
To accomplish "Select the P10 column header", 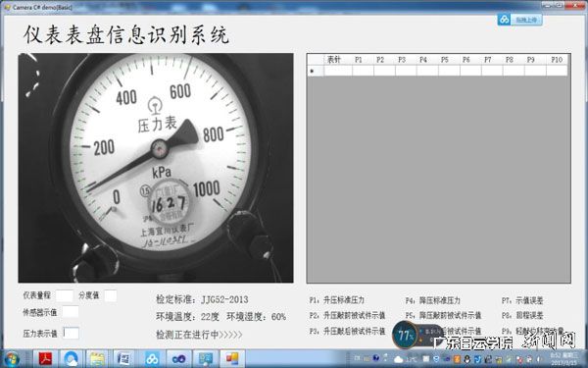I will pos(557,59).
